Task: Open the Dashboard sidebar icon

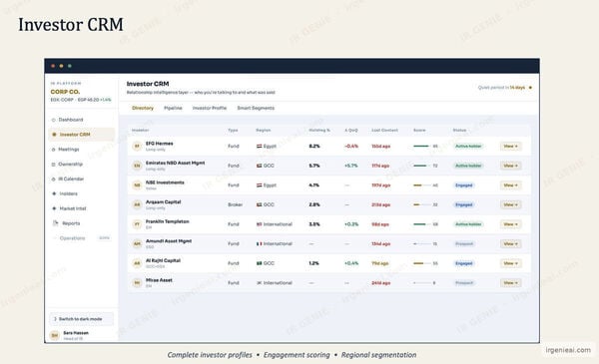Action: pos(54,120)
